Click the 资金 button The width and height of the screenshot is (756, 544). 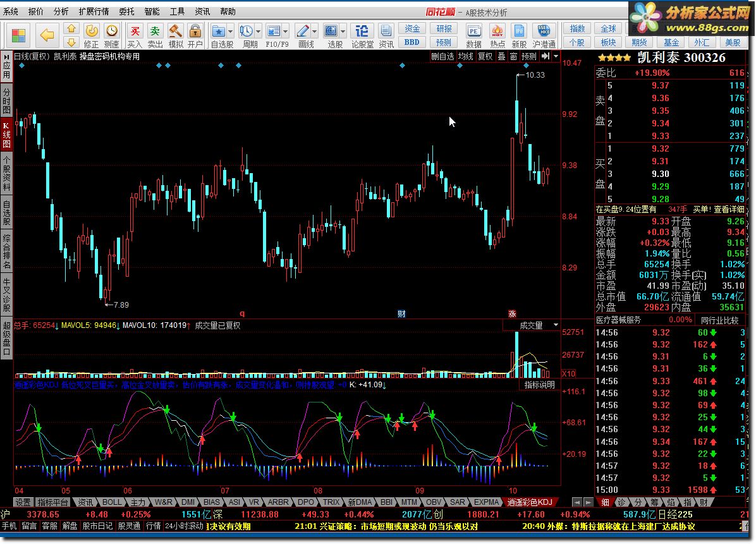pos(412,29)
